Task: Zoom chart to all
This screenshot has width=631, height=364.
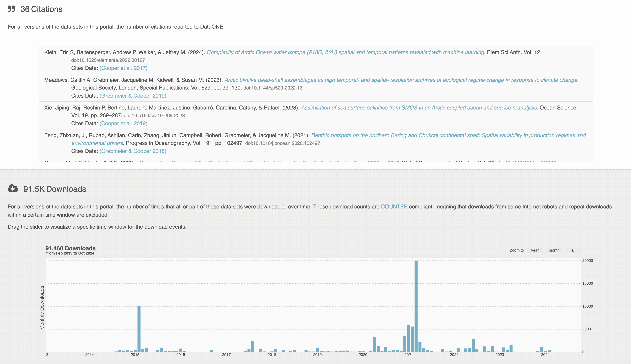Action: [x=573, y=250]
